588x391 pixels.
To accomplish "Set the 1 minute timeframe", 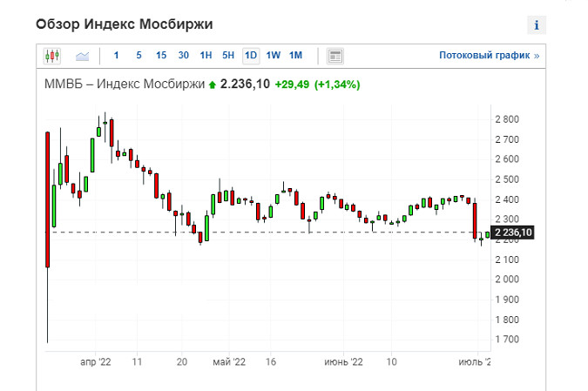I will pyautogui.click(x=116, y=56).
